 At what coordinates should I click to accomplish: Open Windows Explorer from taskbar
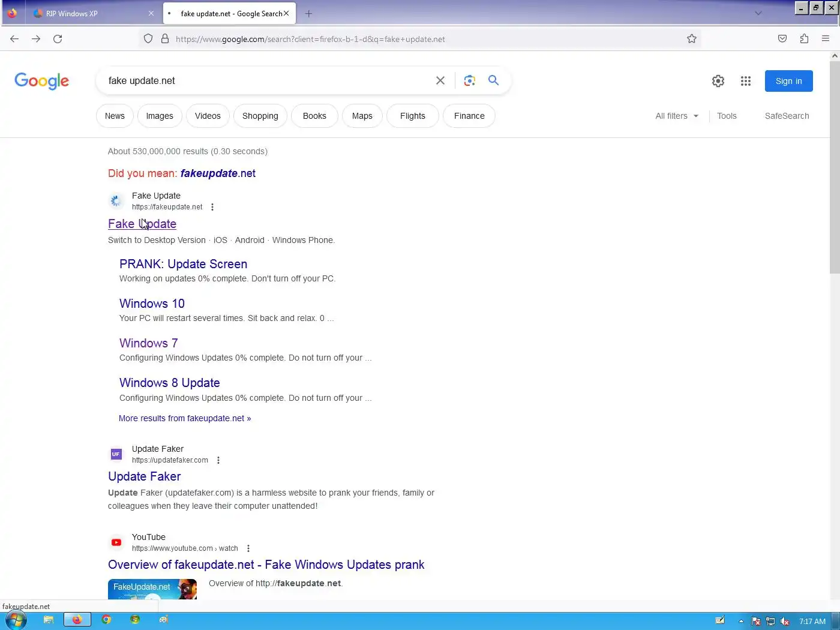49,620
